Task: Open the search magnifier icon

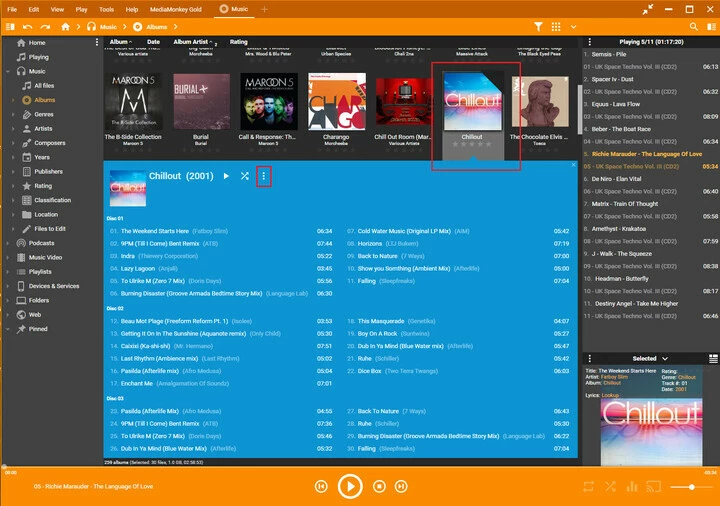Action: click(694, 27)
